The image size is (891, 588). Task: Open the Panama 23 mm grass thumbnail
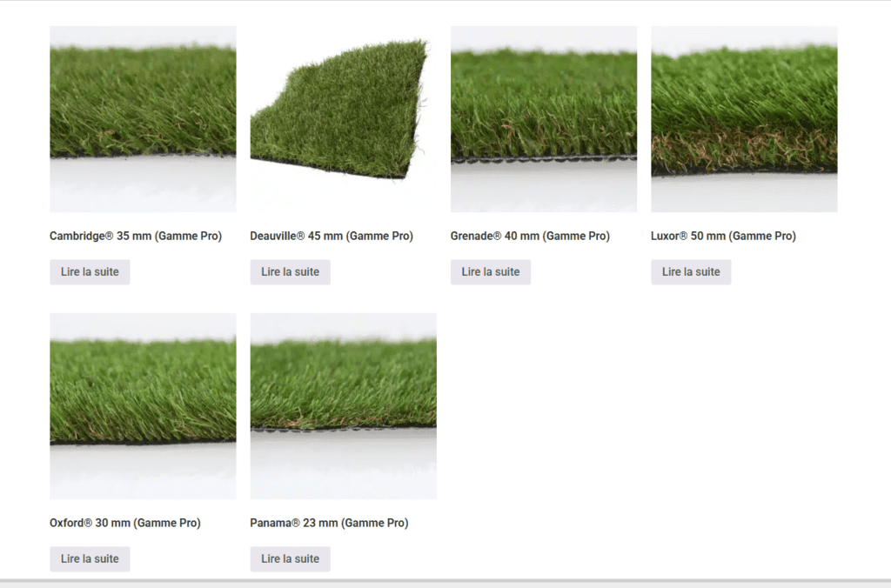tap(343, 406)
